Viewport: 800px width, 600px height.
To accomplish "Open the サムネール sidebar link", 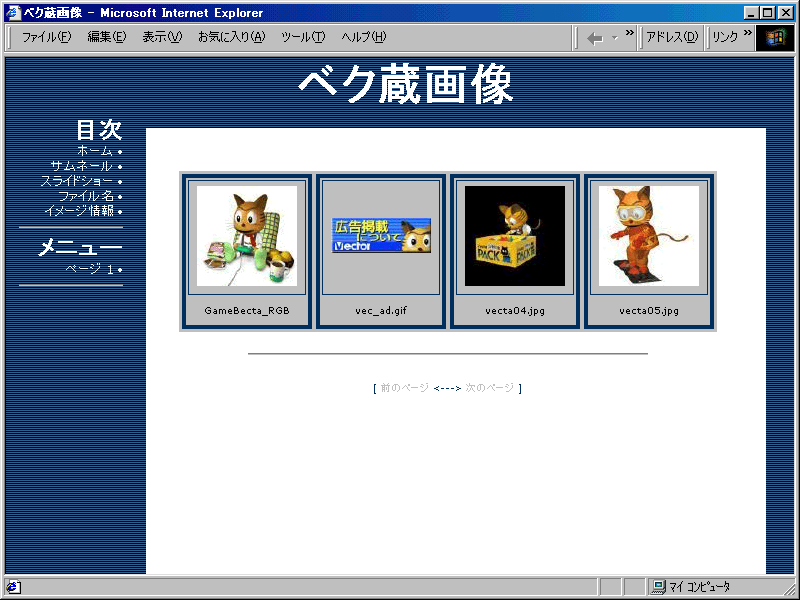I will (x=81, y=166).
